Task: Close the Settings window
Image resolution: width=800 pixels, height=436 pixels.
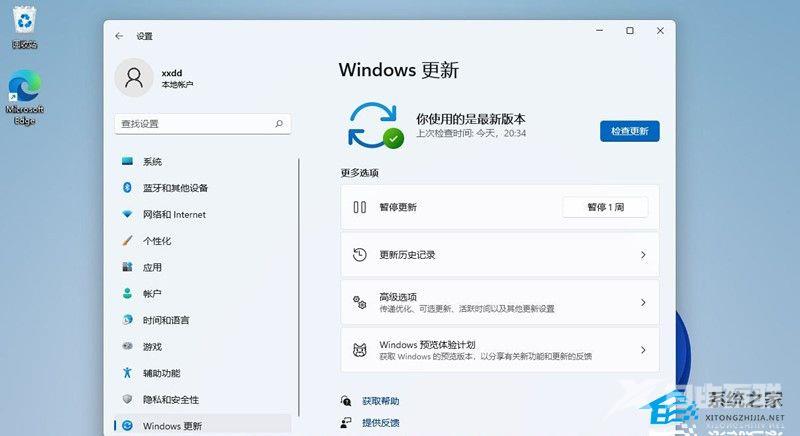Action: point(660,31)
